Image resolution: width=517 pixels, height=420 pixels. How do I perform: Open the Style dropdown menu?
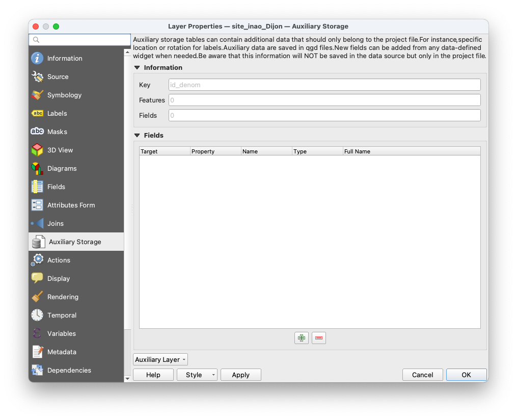(x=197, y=375)
